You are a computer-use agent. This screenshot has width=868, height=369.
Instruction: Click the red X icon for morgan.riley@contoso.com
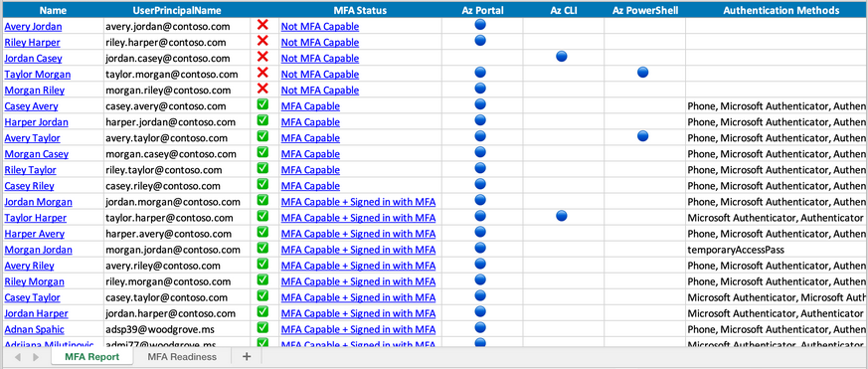[x=262, y=89]
